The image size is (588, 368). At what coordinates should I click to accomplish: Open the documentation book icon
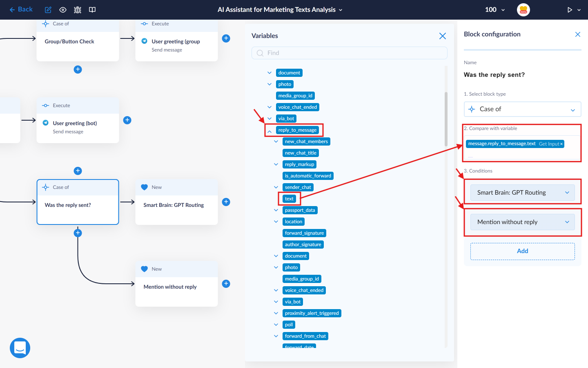coord(92,10)
